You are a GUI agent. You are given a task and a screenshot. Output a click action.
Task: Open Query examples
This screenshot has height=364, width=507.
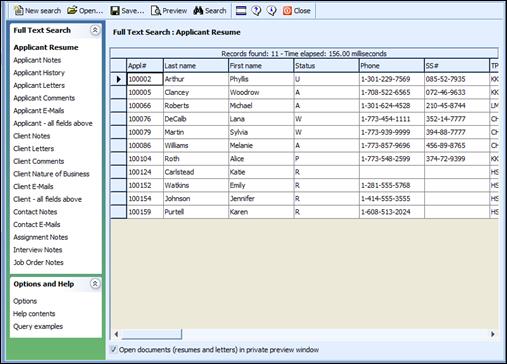tap(38, 326)
